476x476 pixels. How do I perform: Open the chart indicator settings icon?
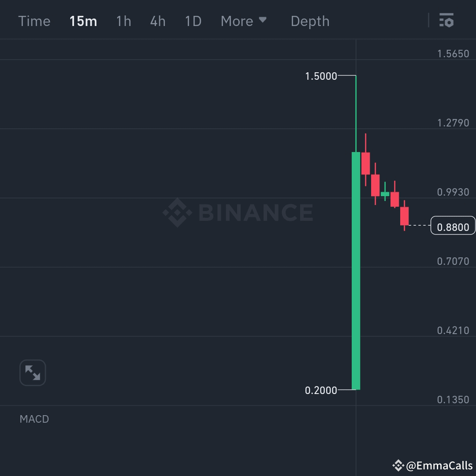point(446,21)
